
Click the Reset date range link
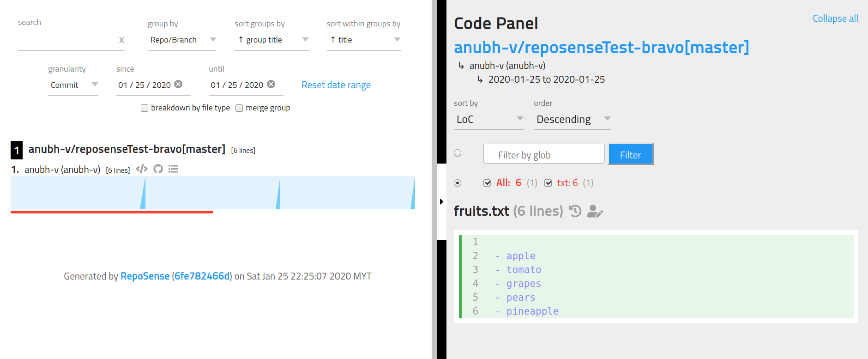pos(336,85)
